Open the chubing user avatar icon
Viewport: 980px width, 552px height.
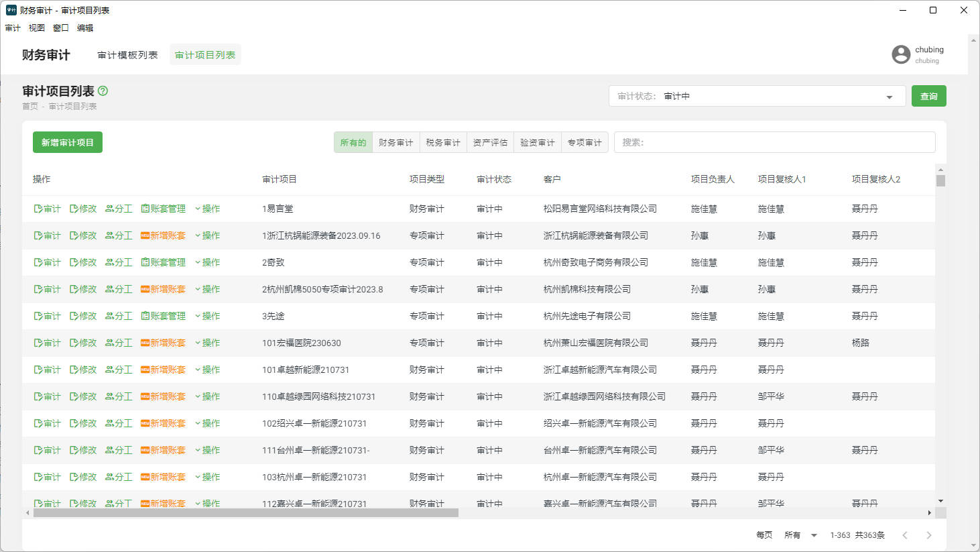point(901,54)
